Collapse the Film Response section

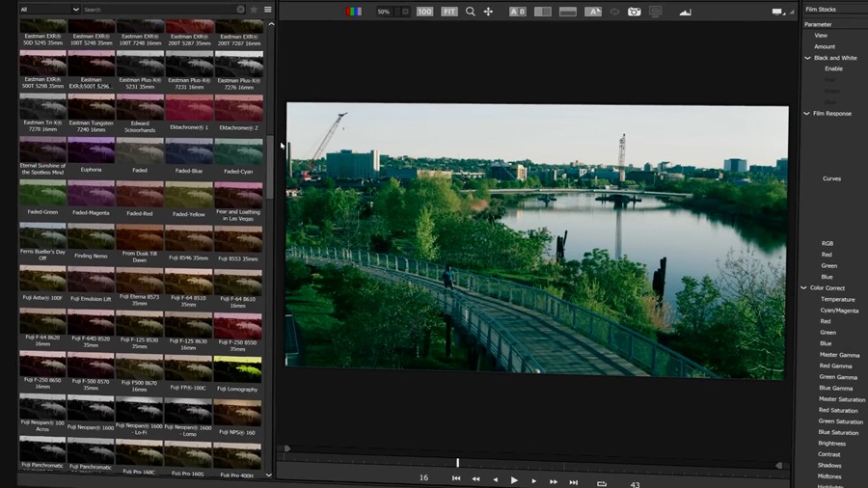[x=806, y=114]
